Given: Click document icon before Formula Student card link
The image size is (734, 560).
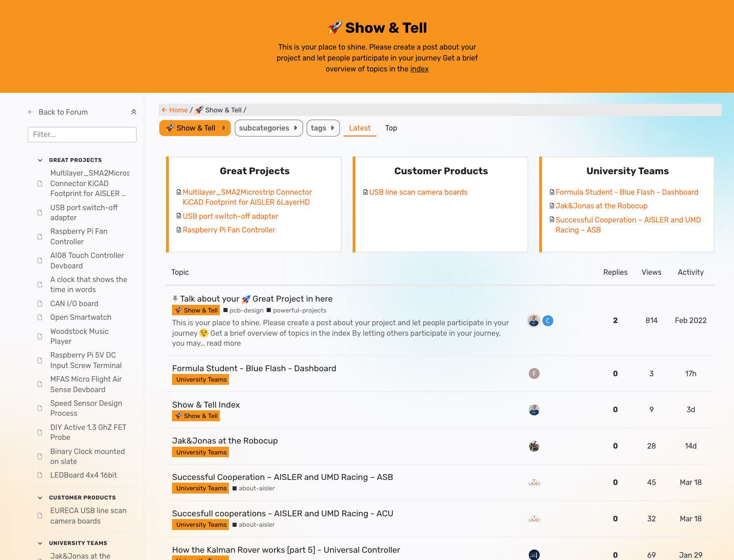Looking at the screenshot, I should [x=552, y=192].
